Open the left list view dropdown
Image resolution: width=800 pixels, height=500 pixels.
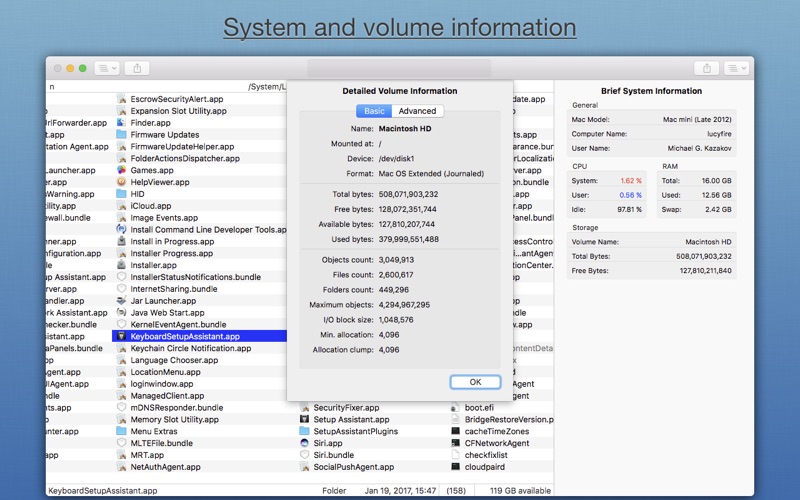[107, 68]
